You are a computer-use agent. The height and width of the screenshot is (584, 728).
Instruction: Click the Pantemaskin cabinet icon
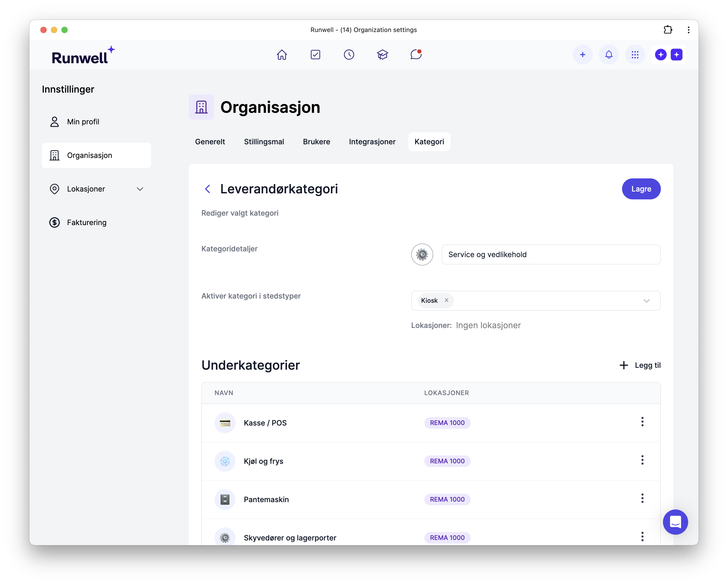click(225, 499)
